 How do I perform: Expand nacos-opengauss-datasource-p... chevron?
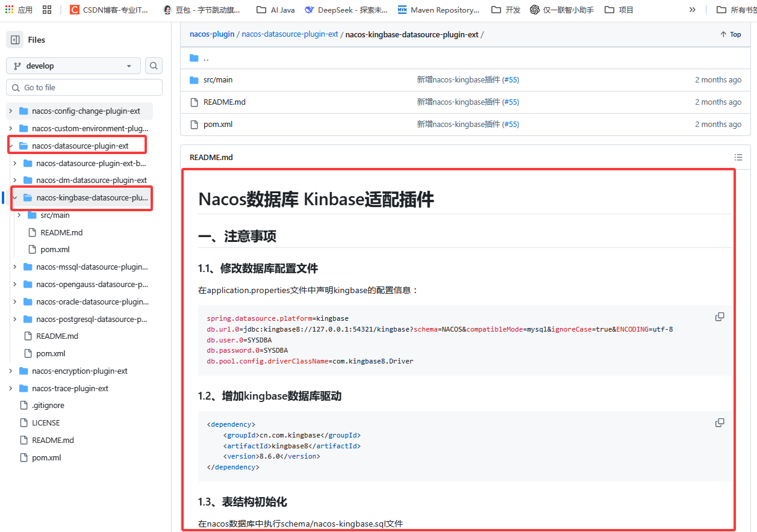pyautogui.click(x=15, y=284)
